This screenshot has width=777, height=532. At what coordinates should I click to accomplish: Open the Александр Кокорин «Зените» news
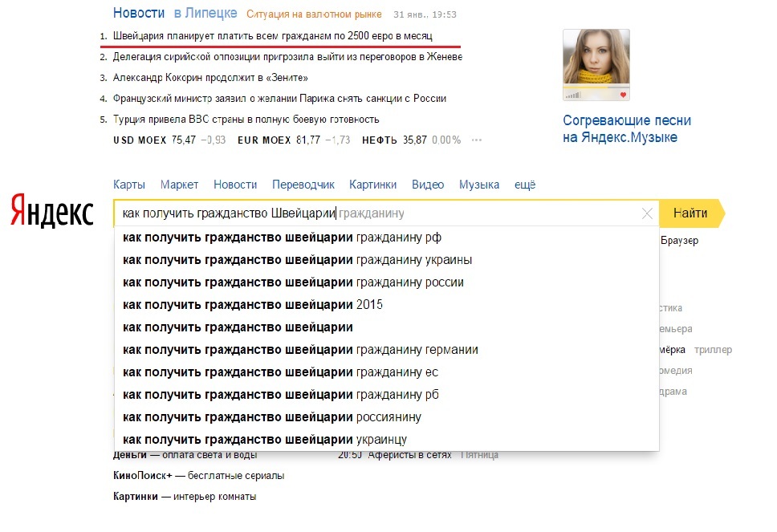210,78
